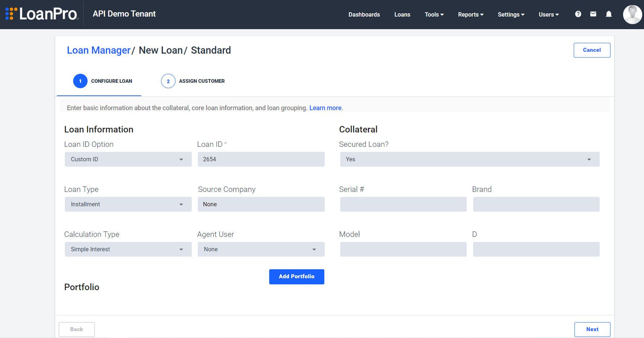Viewport: 644px width, 338px height.
Task: Open the help icon in the top bar
Action: point(578,14)
